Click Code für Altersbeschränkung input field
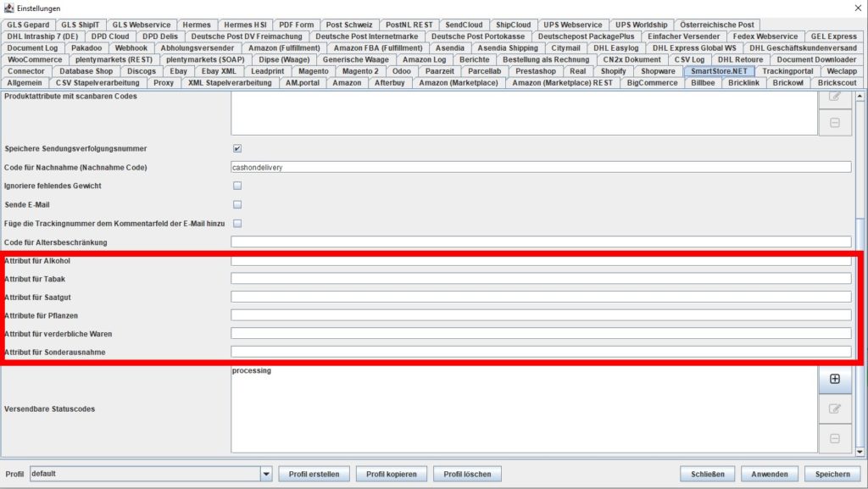This screenshot has width=868, height=489. [541, 242]
